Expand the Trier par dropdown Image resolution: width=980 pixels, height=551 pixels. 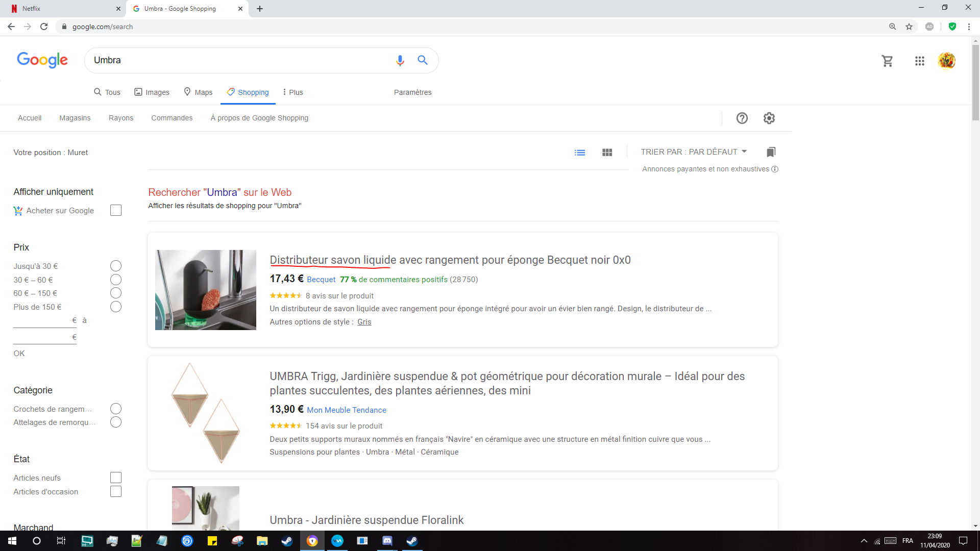point(694,152)
